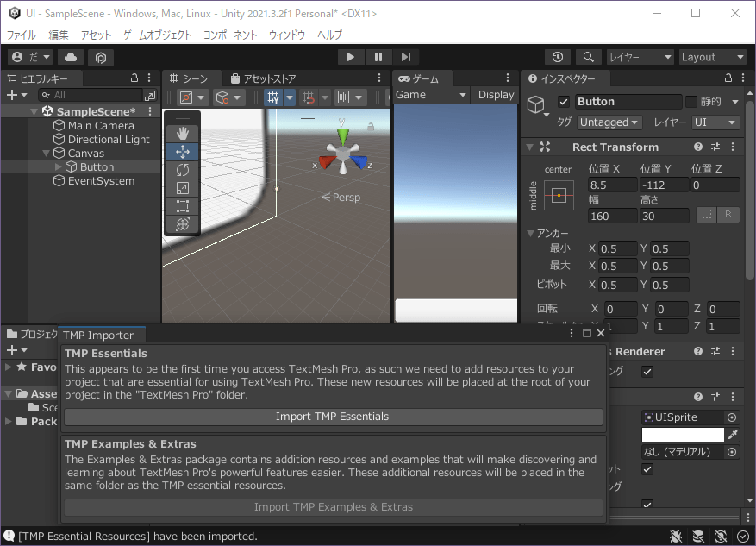Image resolution: width=756 pixels, height=546 pixels.
Task: Toggle grid visibility in Scene view
Action: pos(273,98)
